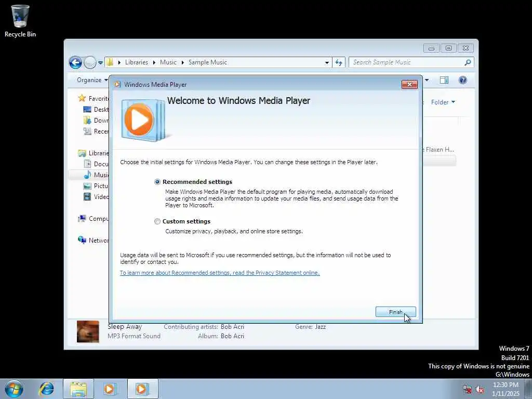Click Windows Explorer taskbar button
This screenshot has width=532, height=399.
pyautogui.click(x=78, y=389)
